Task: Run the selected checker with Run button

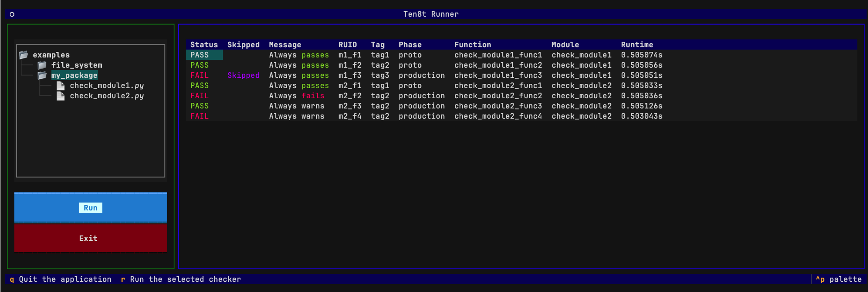Action: coord(91,208)
